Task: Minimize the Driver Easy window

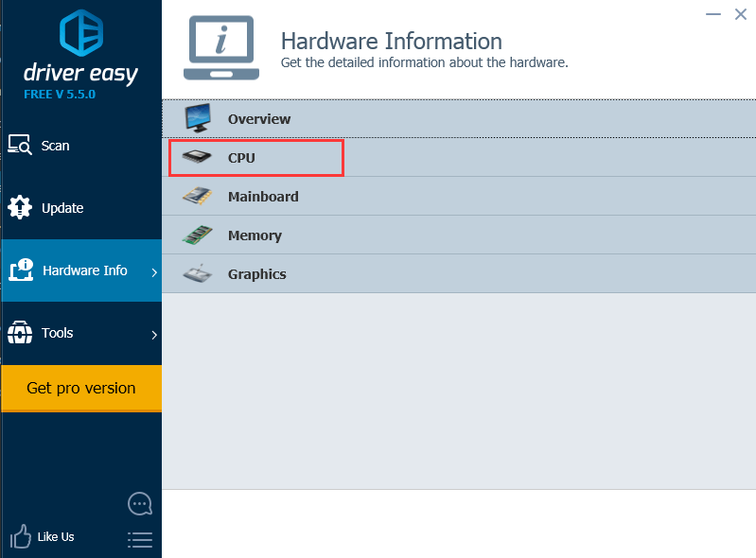Action: pyautogui.click(x=713, y=14)
